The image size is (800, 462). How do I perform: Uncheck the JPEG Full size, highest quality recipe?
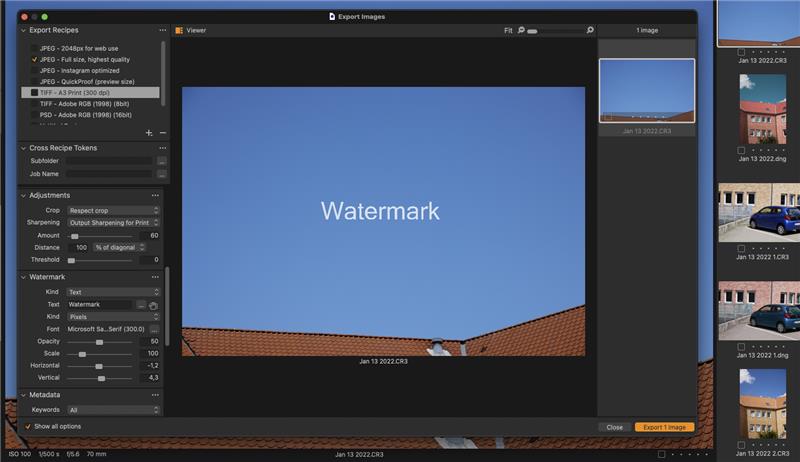point(34,60)
